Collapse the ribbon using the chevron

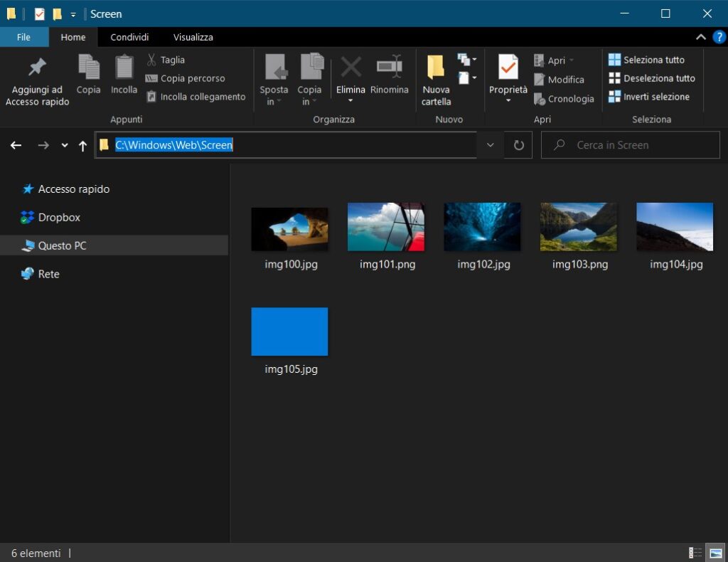coord(701,37)
